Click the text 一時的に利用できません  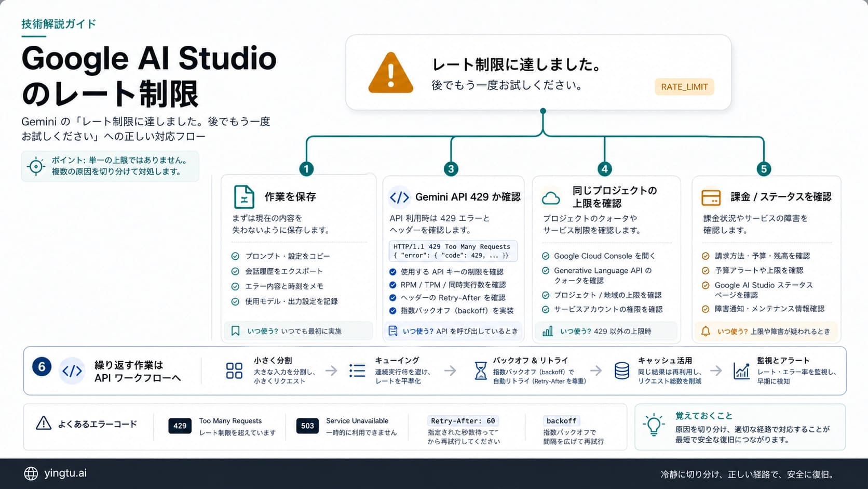point(361,432)
